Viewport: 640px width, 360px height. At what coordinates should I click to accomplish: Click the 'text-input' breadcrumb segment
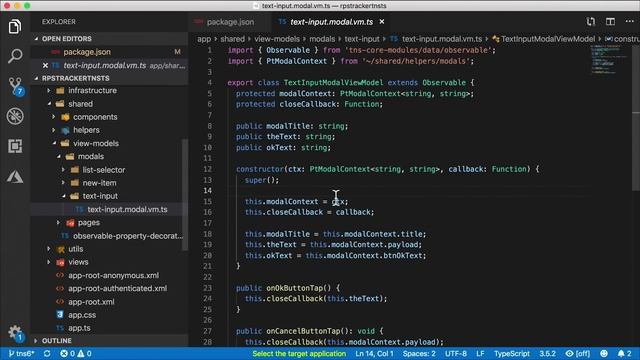(362, 39)
